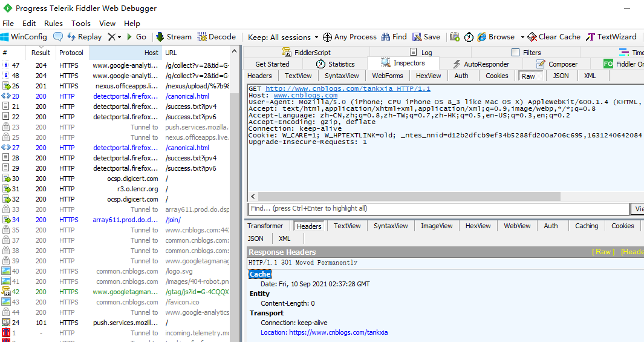
Task: Click the Find text input box
Action: 438,208
